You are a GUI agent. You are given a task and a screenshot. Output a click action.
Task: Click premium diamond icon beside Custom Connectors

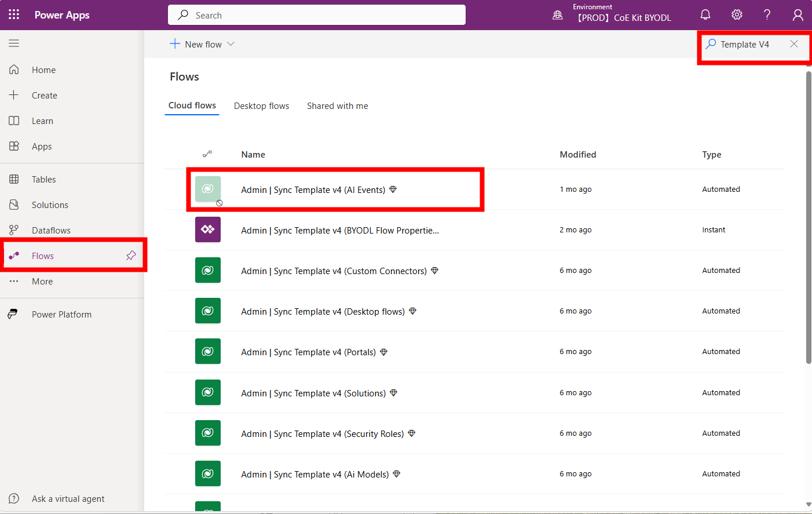coord(434,271)
